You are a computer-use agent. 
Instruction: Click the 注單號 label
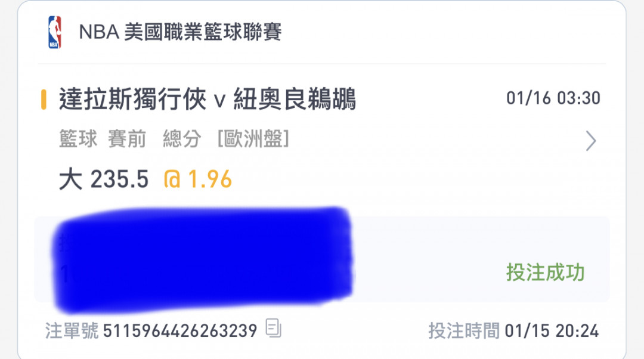pos(72,330)
